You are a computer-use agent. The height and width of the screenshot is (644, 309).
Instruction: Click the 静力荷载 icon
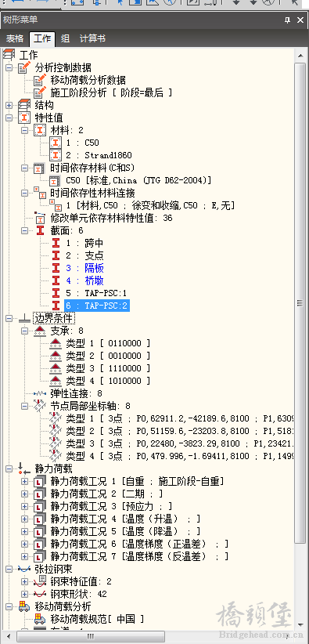click(24, 469)
